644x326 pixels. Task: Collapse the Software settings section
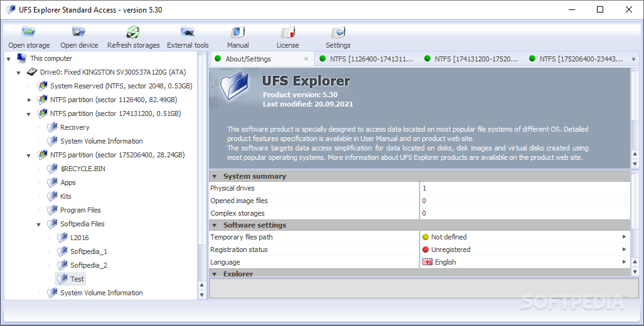click(x=214, y=226)
